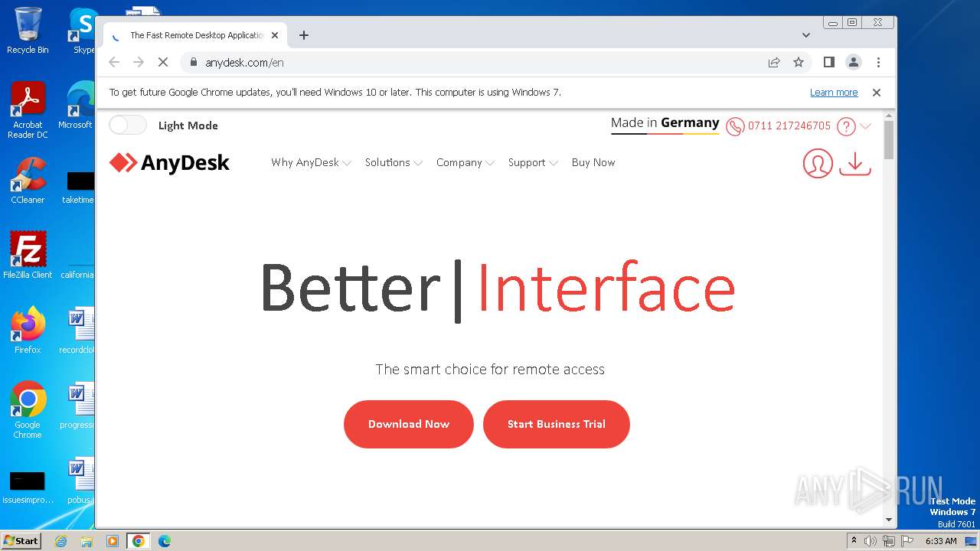This screenshot has width=980, height=551.
Task: Click the Download Now button
Action: (409, 424)
